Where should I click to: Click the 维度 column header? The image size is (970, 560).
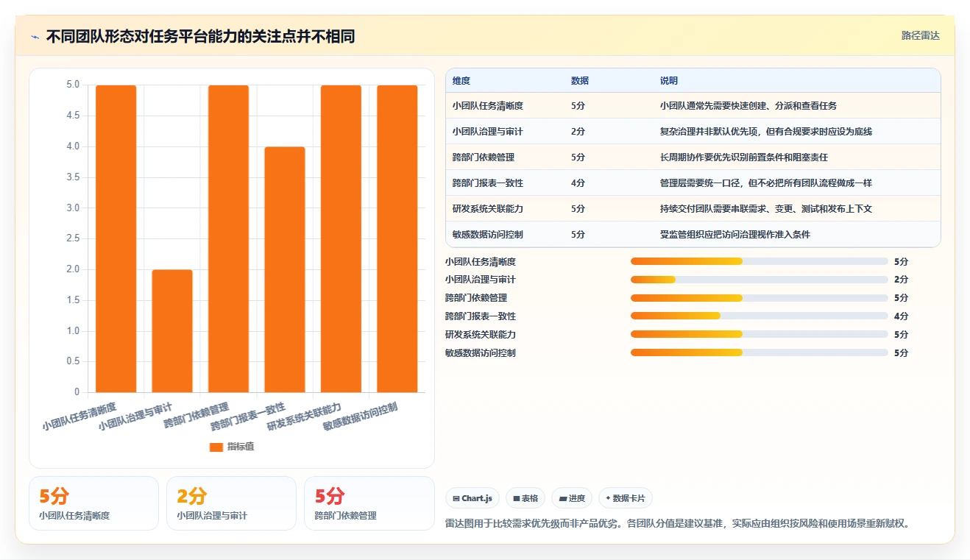pos(461,81)
